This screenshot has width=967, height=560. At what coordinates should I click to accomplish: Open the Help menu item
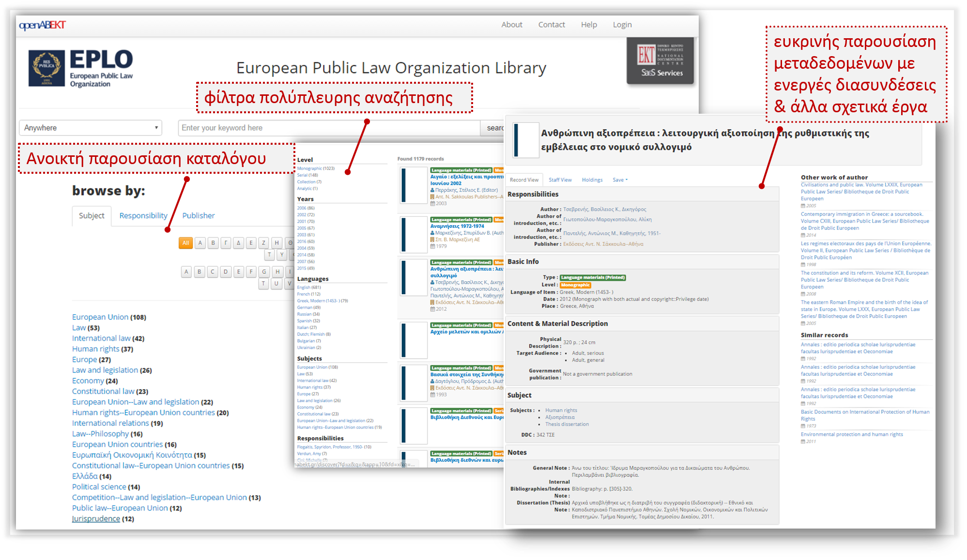[x=589, y=25]
